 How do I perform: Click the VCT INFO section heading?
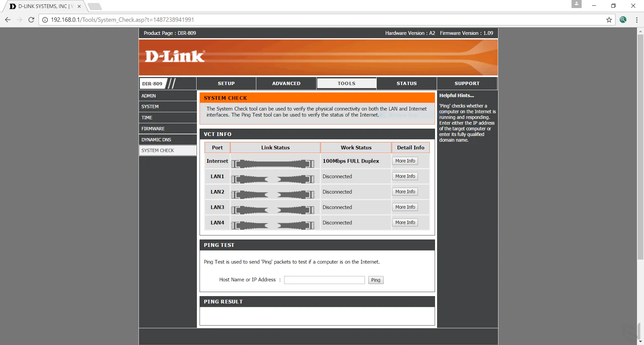tap(217, 134)
